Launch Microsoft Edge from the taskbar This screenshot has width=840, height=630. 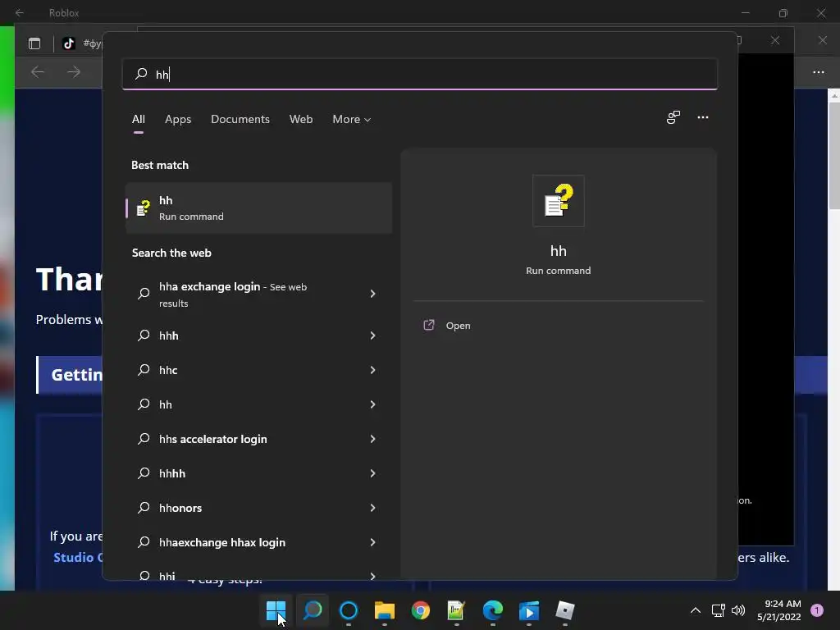493,610
